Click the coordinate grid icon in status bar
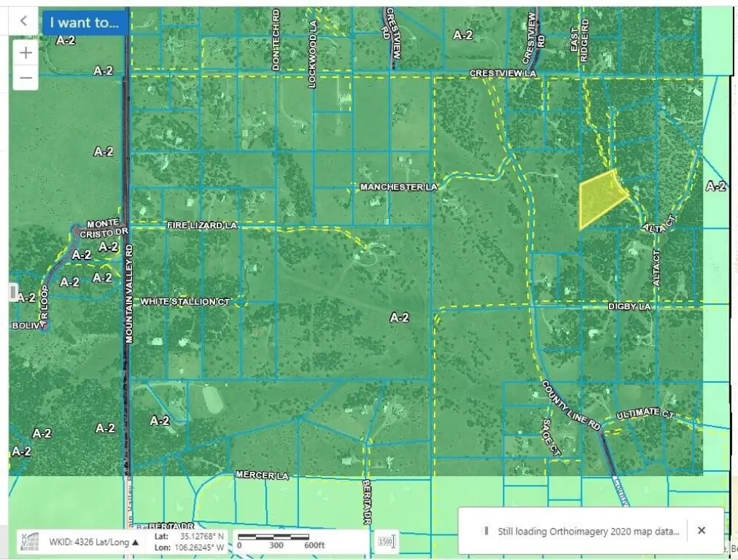This screenshot has height=560, width=738. (x=29, y=542)
